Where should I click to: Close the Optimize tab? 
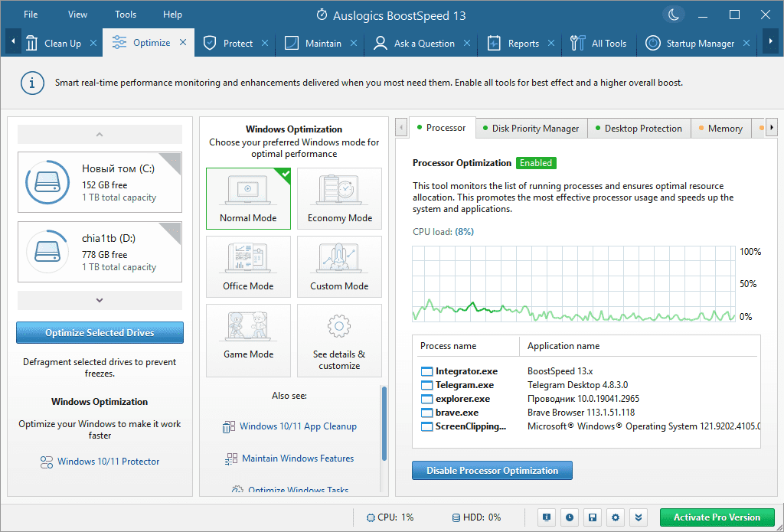click(x=183, y=43)
